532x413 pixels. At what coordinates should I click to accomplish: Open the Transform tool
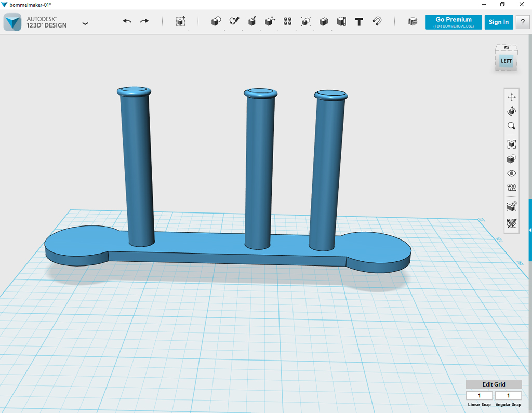tap(181, 21)
